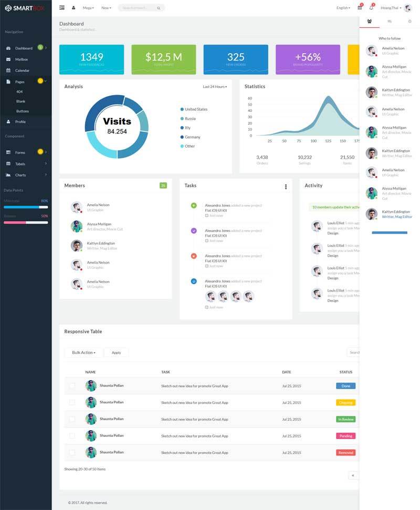Open the notifications bell icon
420x510 pixels.
(371, 8)
